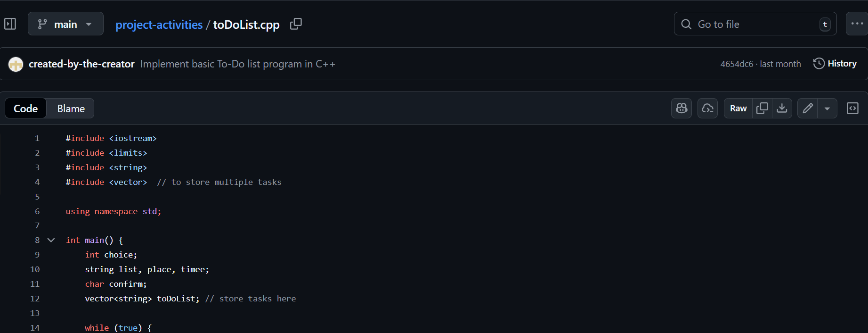Screen dimensions: 868x333
Task: Open the symbols panel icon
Action: pyautogui.click(x=852, y=108)
